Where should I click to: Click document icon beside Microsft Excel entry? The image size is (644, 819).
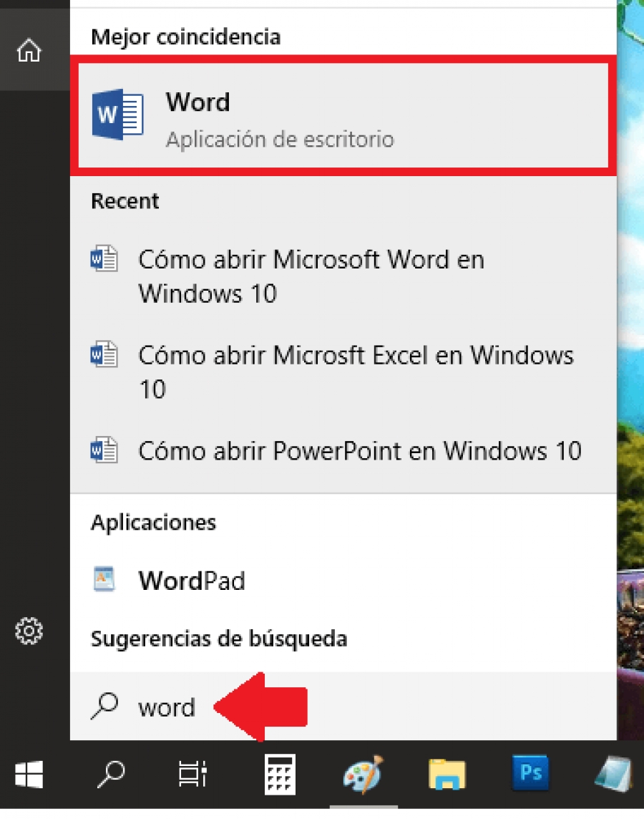coord(104,354)
